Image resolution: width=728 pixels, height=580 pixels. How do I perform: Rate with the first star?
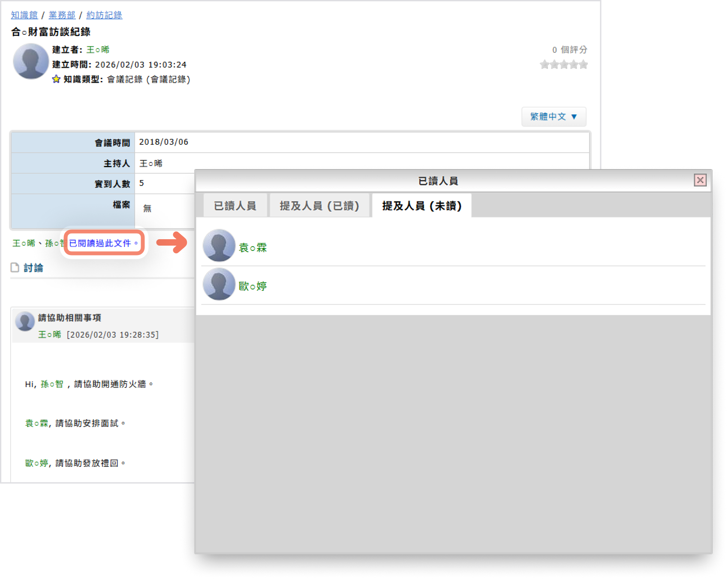pos(544,65)
